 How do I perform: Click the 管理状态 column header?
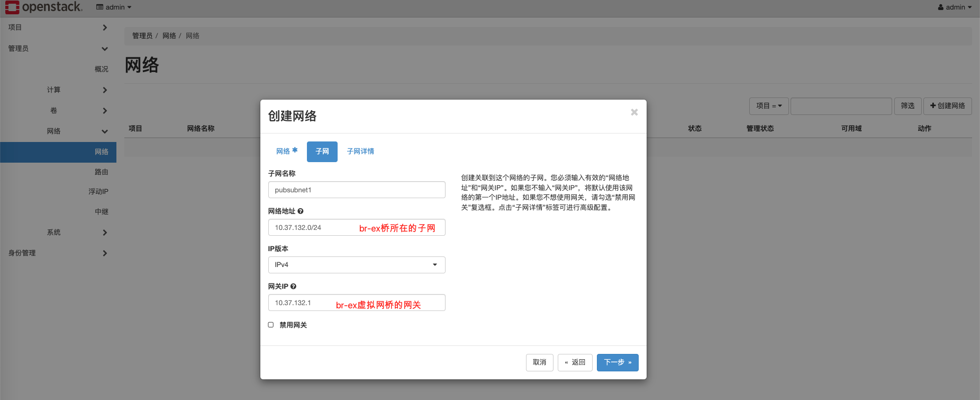click(x=760, y=129)
